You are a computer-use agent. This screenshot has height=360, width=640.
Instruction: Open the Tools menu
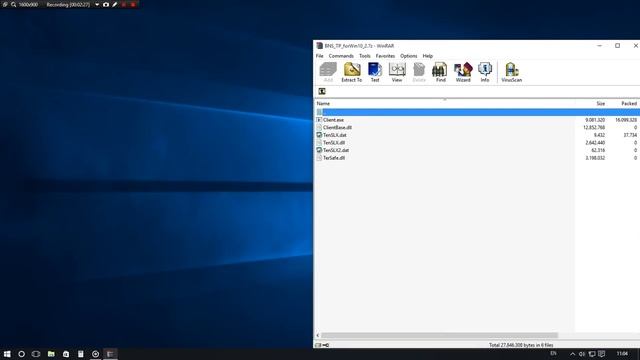tap(364, 56)
